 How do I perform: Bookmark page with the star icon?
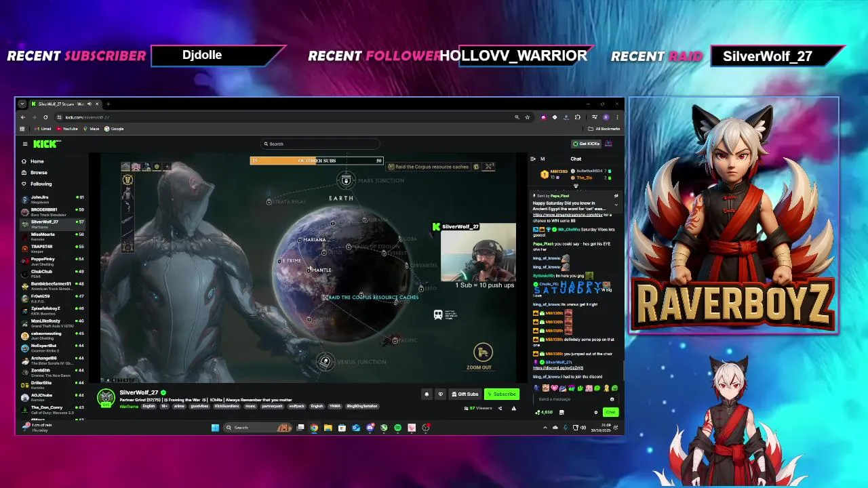[x=527, y=117]
